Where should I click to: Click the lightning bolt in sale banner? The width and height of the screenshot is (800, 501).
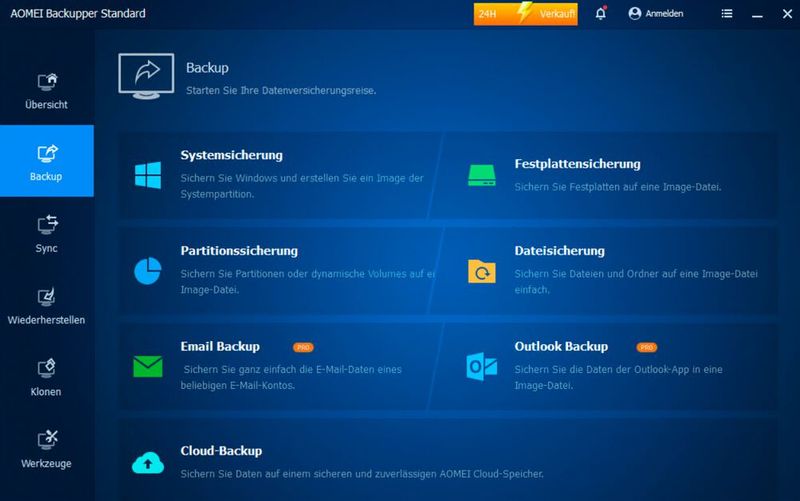coord(524,12)
